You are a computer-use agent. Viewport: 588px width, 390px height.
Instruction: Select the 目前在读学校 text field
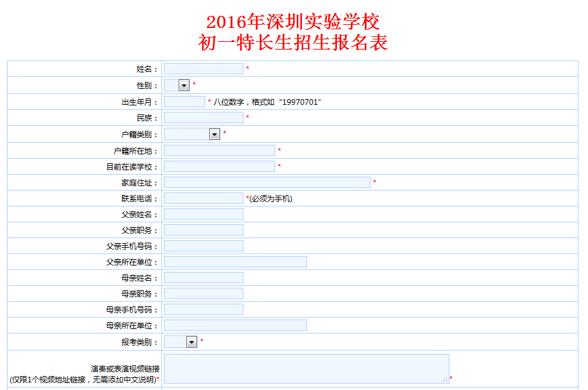219,166
